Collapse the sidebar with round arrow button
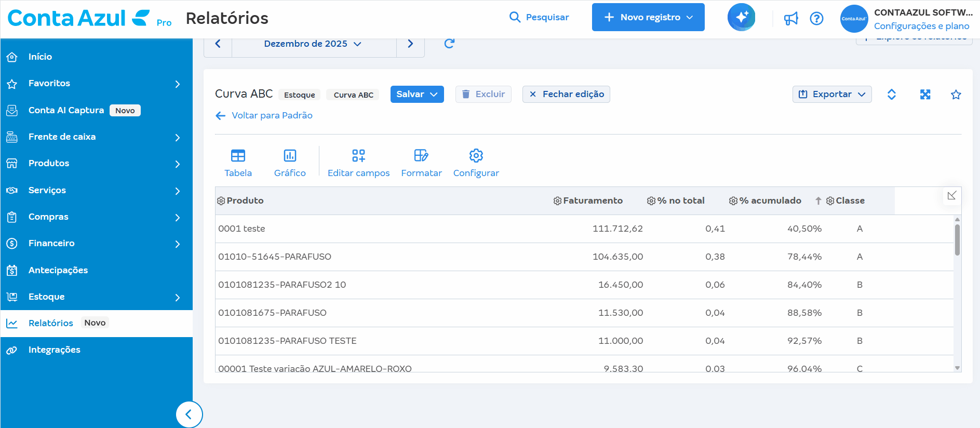Screen dimensions: 980x428 189,414
